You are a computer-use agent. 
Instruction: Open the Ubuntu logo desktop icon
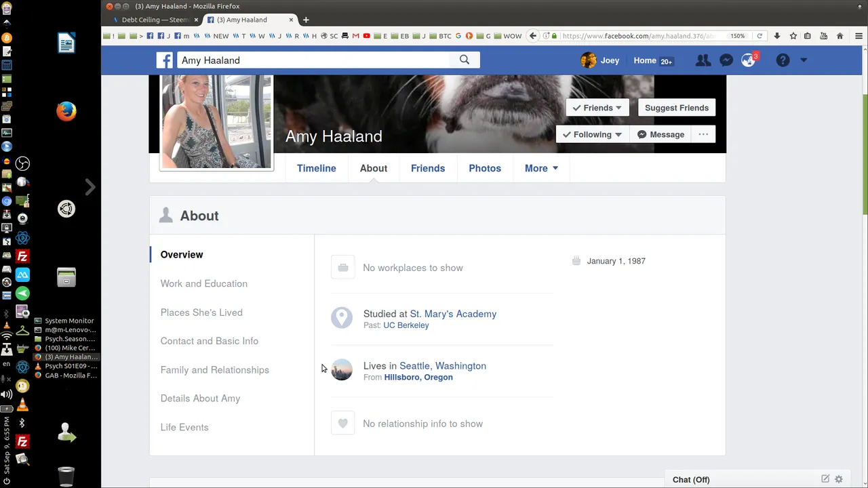(x=66, y=209)
